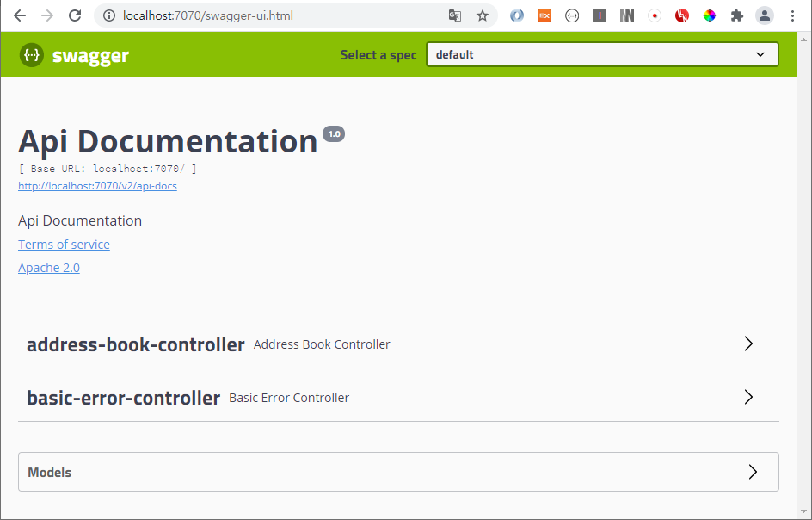The image size is (812, 520).
Task: Click the Basic Error Controller description
Action: [289, 398]
